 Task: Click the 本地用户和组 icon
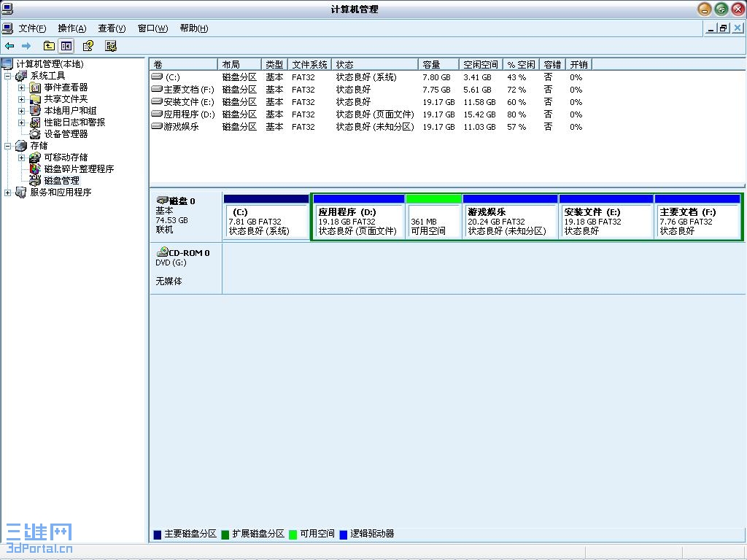click(x=35, y=111)
